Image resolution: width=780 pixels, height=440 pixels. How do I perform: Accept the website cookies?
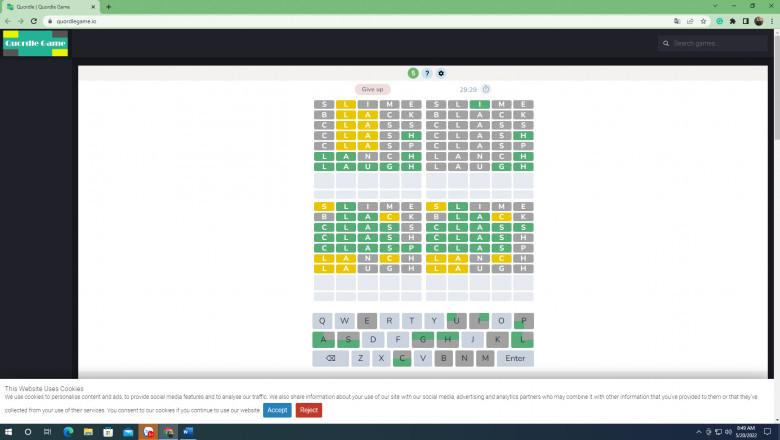point(277,410)
